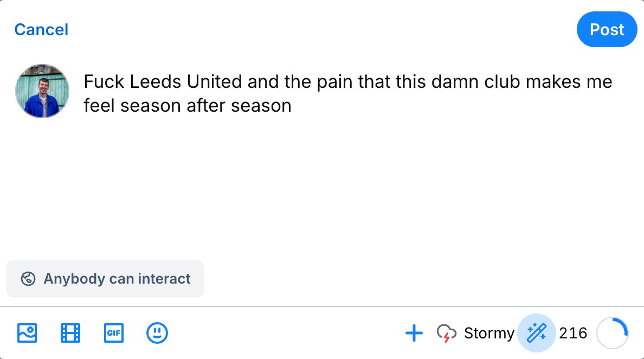Toggle the Stormy tone label
The width and height of the screenshot is (644, 359).
point(489,332)
